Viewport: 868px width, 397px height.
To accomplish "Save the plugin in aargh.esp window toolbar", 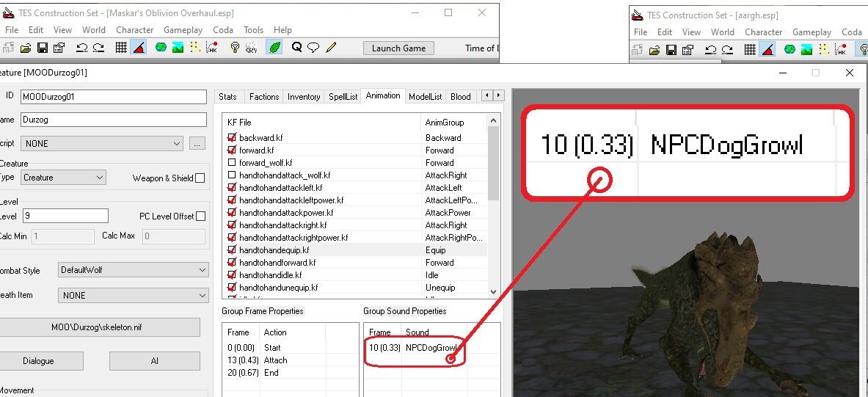I will tap(671, 51).
